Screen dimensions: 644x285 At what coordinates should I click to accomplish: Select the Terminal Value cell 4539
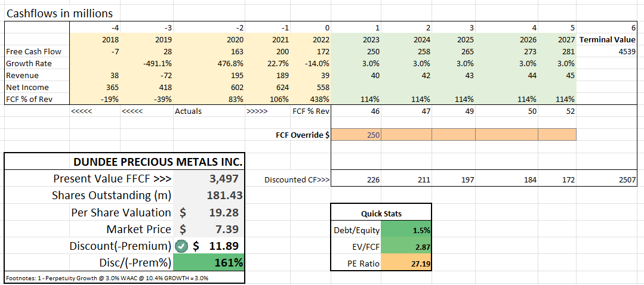tap(606, 52)
